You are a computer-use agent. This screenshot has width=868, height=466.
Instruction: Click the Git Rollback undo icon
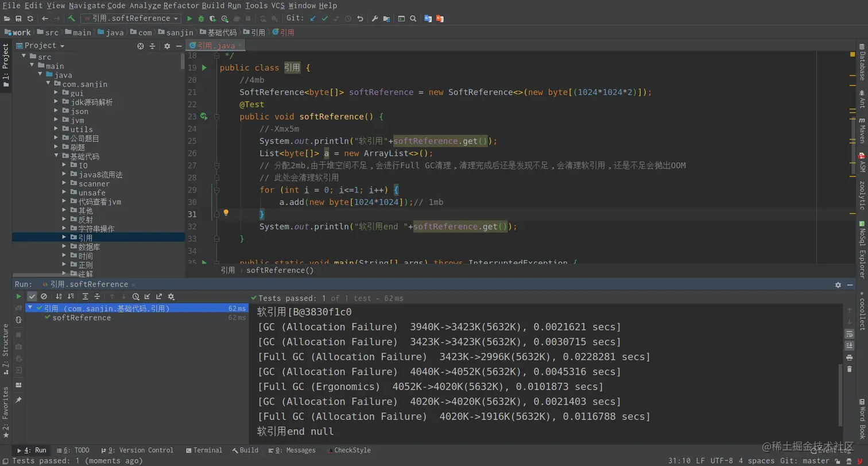click(x=360, y=18)
